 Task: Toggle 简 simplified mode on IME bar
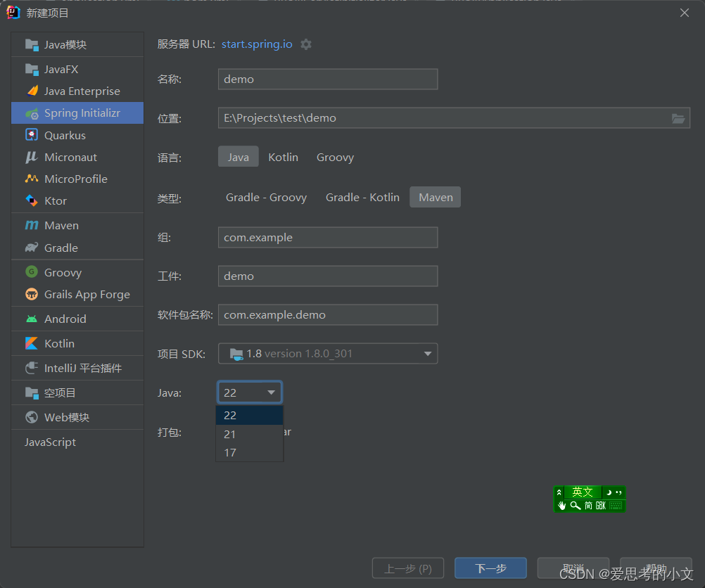[x=588, y=506]
